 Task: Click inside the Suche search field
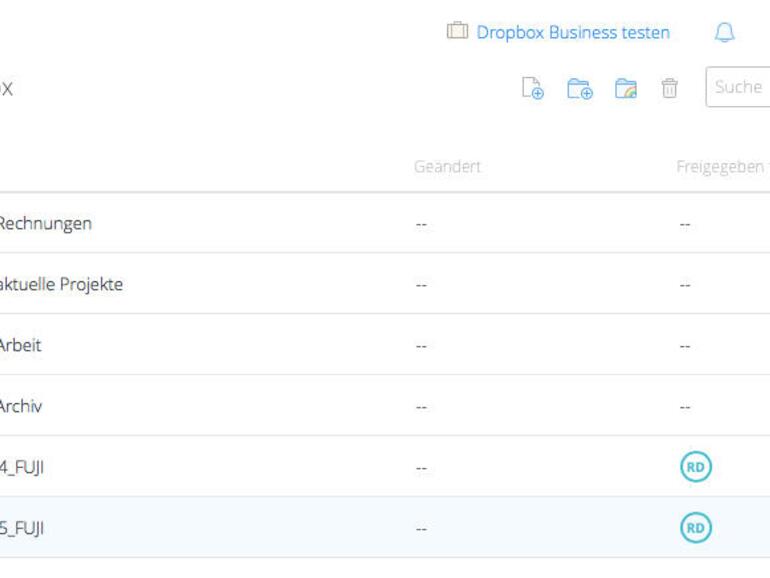click(740, 87)
